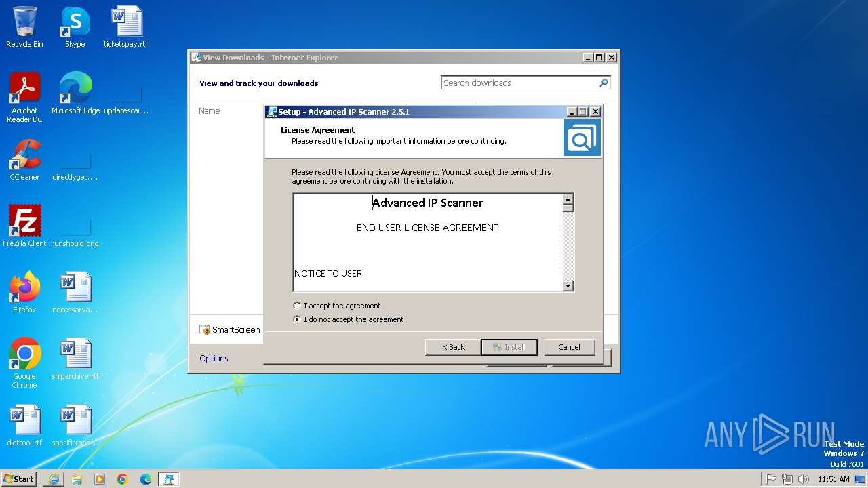Image resolution: width=868 pixels, height=488 pixels.
Task: Click volume speaker icon in tray
Action: tap(804, 479)
